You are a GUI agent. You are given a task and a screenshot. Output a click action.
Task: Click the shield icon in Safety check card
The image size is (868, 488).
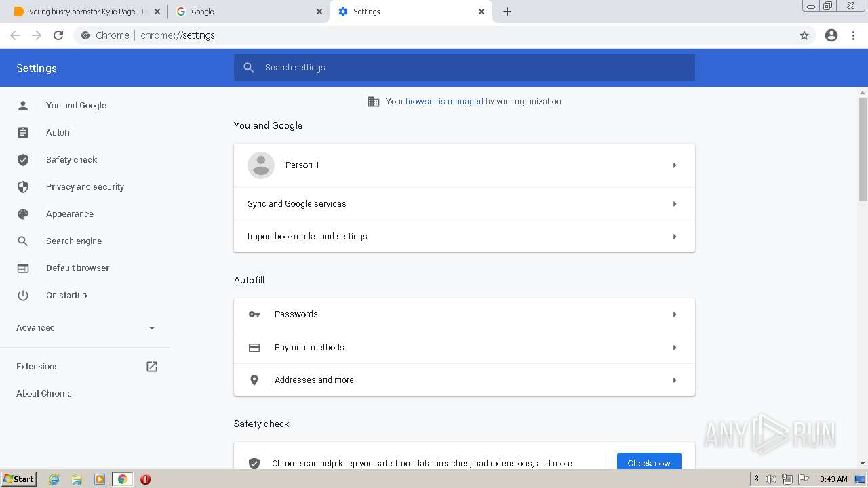click(x=254, y=464)
